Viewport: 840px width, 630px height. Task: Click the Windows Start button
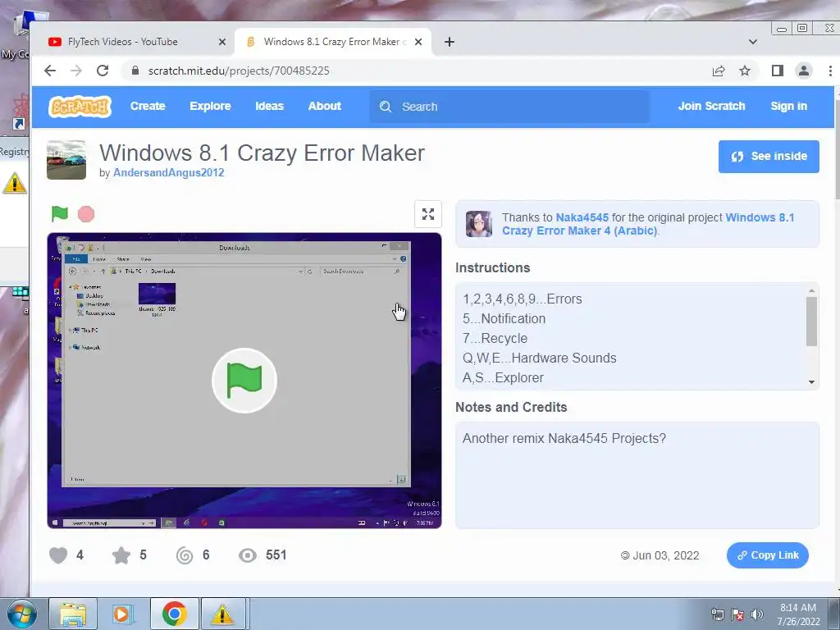[22, 614]
